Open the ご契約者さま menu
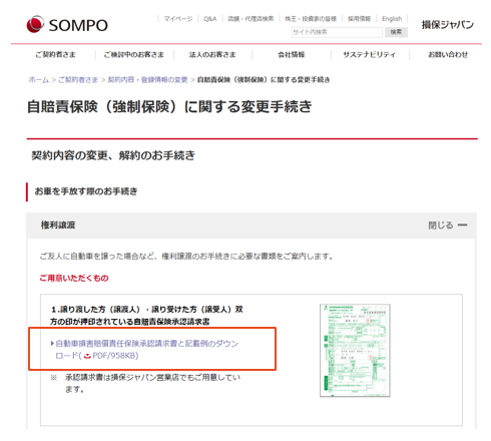491x441 pixels. [55, 54]
